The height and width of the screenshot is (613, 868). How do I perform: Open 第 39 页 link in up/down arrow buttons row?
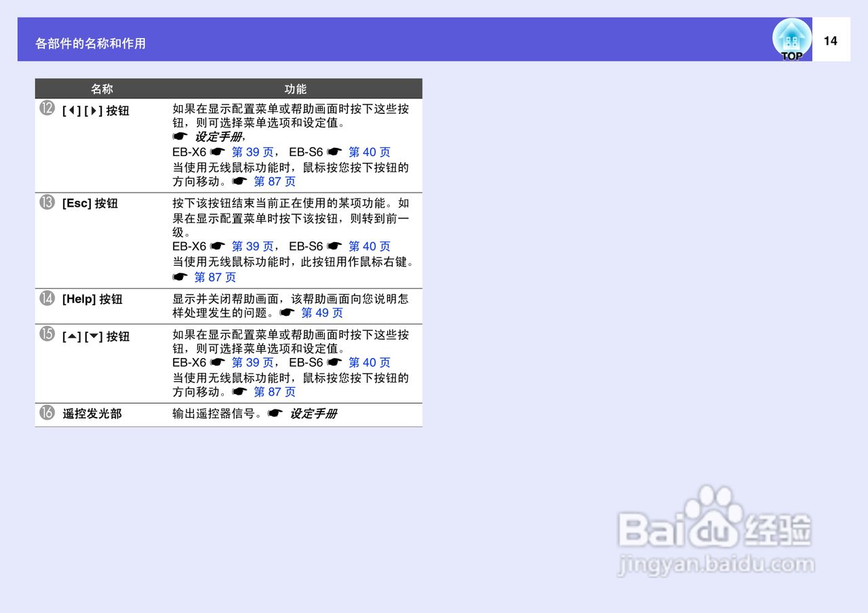(x=252, y=363)
